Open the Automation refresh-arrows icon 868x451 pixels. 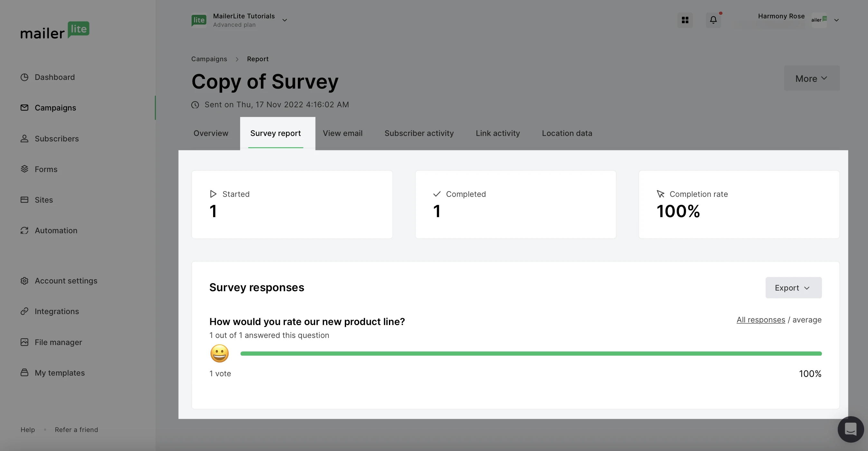(24, 230)
